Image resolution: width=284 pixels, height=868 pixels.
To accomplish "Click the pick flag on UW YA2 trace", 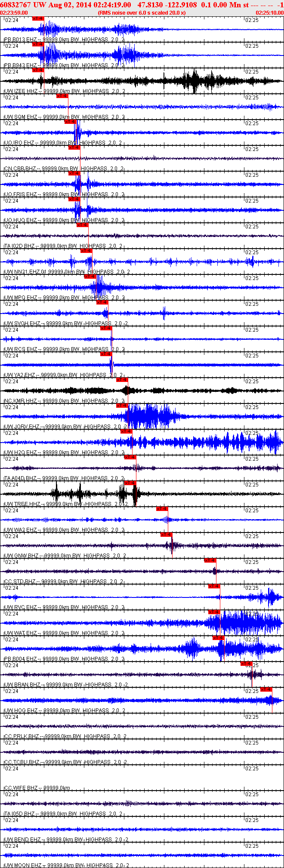I will (x=106, y=354).
